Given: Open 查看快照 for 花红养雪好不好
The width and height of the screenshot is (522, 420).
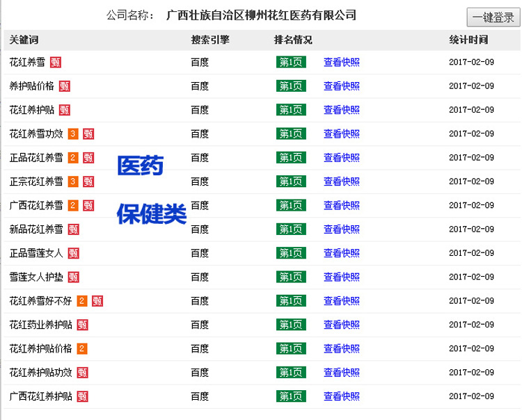Looking at the screenshot, I should (x=342, y=301).
